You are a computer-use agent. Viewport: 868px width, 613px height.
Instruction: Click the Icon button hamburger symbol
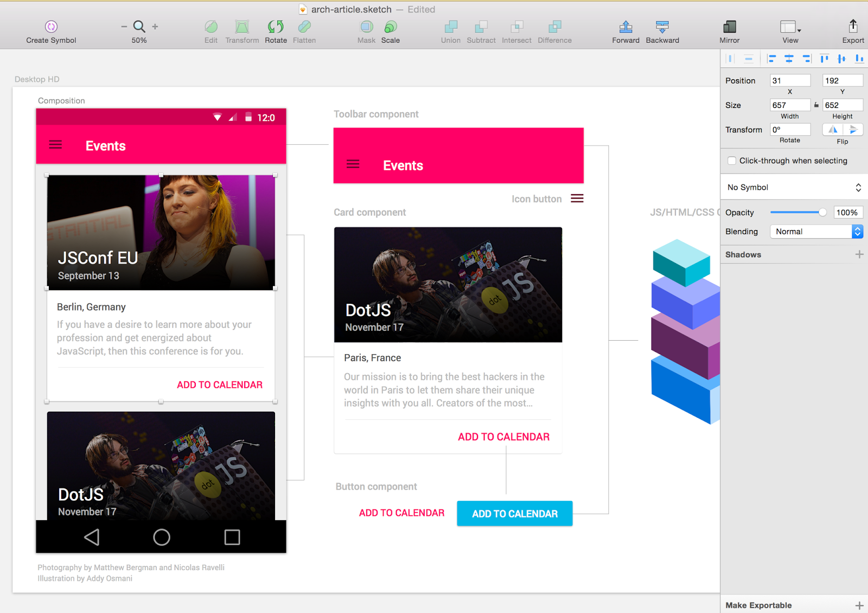(577, 199)
